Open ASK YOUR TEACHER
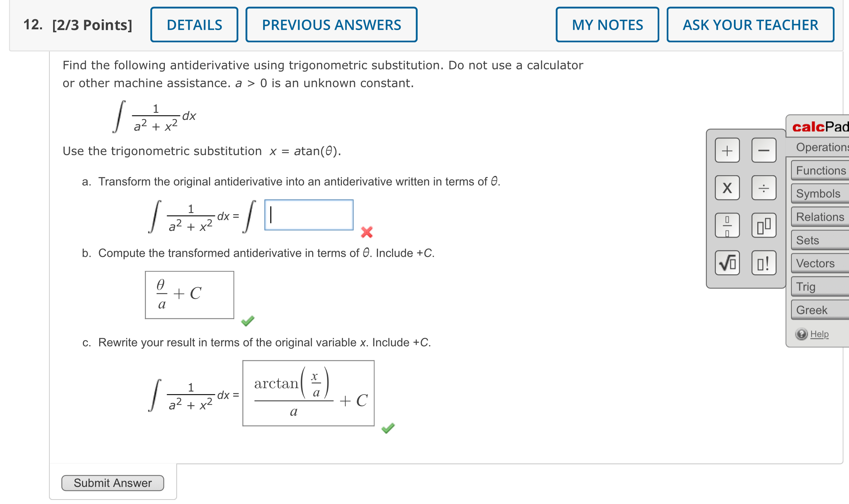The height and width of the screenshot is (504, 849). click(750, 24)
